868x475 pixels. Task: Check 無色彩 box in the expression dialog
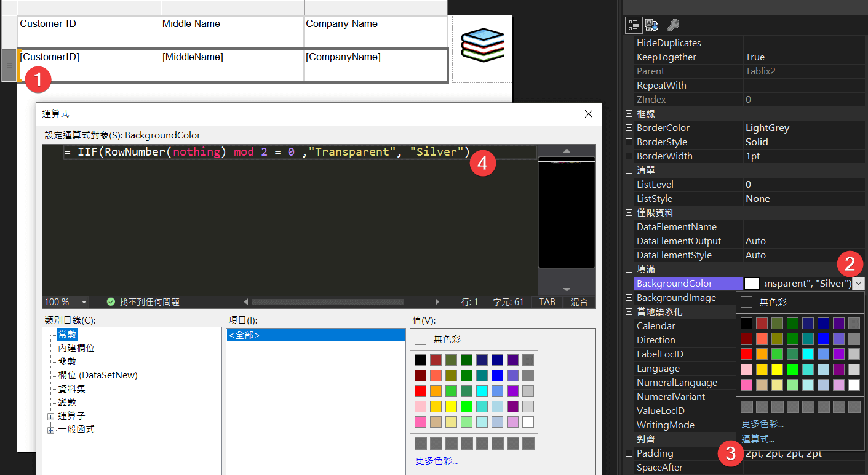(x=420, y=339)
